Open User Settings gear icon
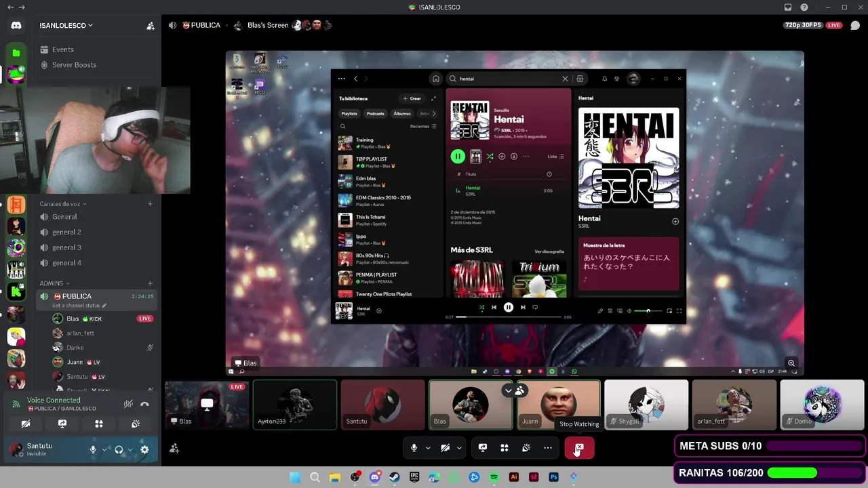The height and width of the screenshot is (488, 868). [144, 449]
